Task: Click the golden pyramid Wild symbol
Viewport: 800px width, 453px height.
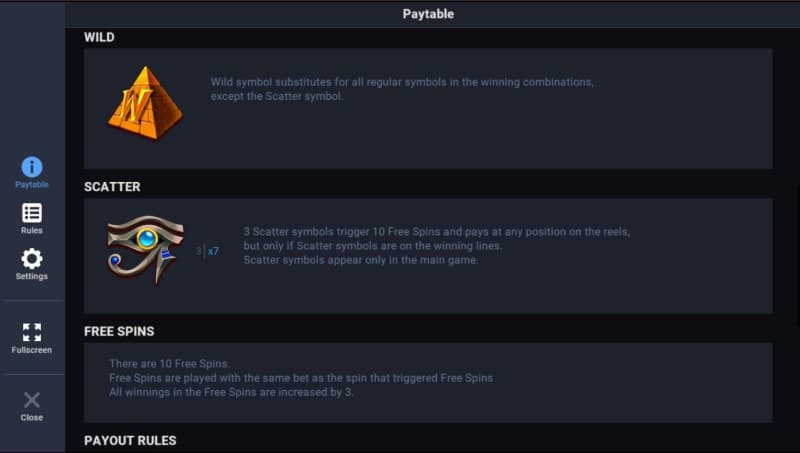Action: pyautogui.click(x=145, y=103)
